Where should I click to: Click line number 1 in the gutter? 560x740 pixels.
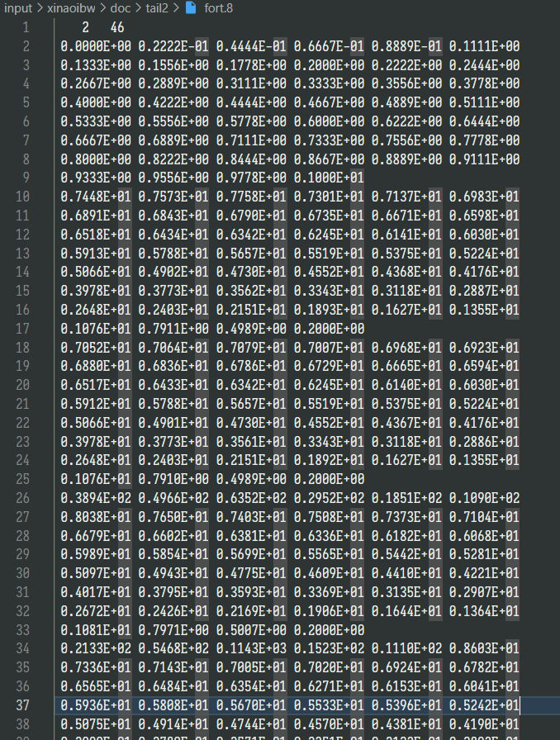[x=26, y=27]
